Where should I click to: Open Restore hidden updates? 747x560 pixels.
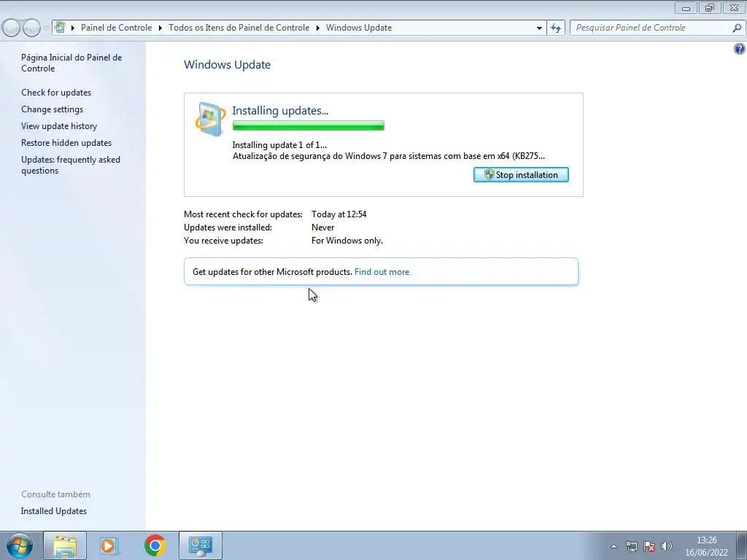point(66,142)
